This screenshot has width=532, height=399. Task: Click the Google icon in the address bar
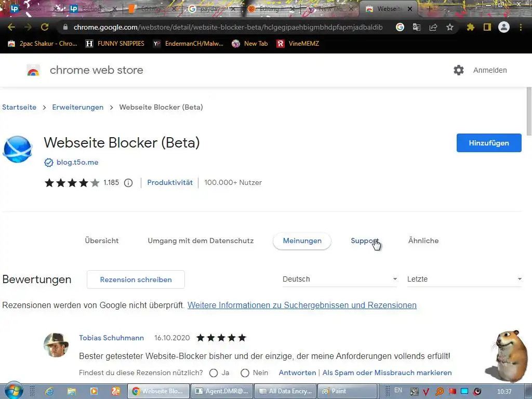click(400, 27)
